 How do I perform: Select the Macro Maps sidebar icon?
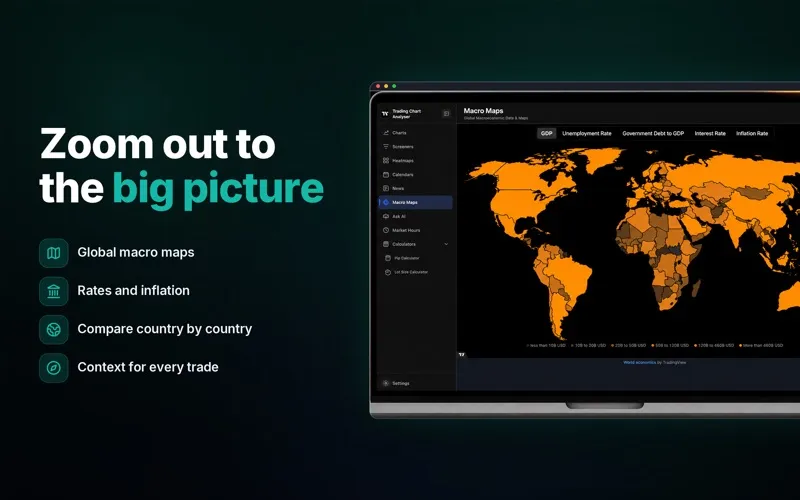(386, 203)
